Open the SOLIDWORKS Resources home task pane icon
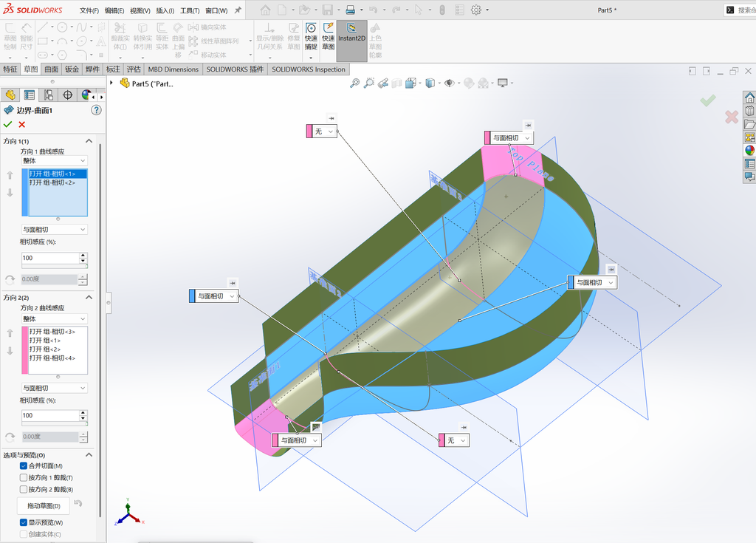 [x=749, y=98]
